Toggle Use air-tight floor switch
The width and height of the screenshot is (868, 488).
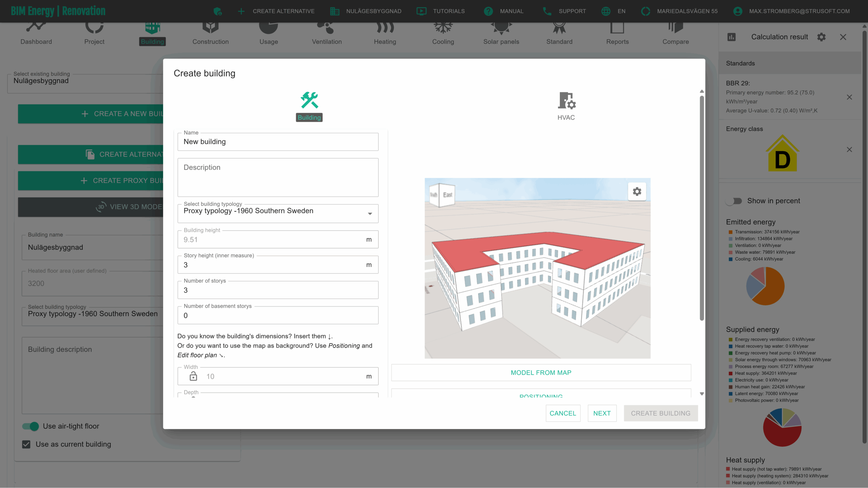(x=31, y=426)
